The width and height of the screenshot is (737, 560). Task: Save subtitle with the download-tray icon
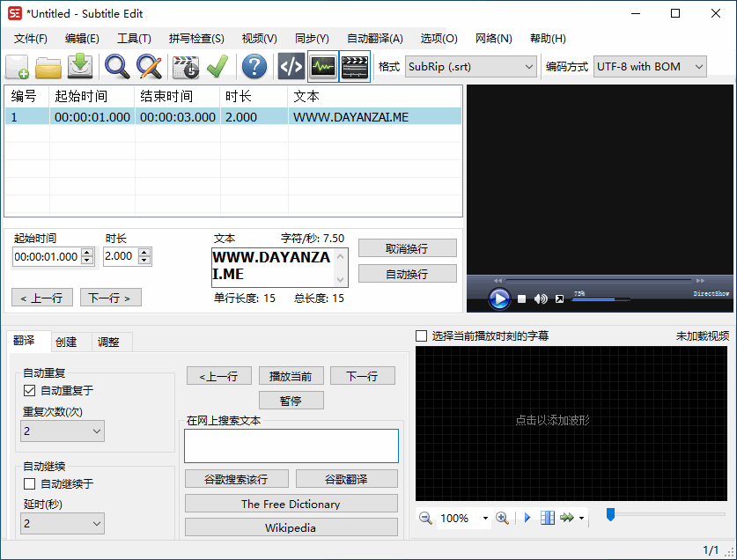pyautogui.click(x=80, y=66)
